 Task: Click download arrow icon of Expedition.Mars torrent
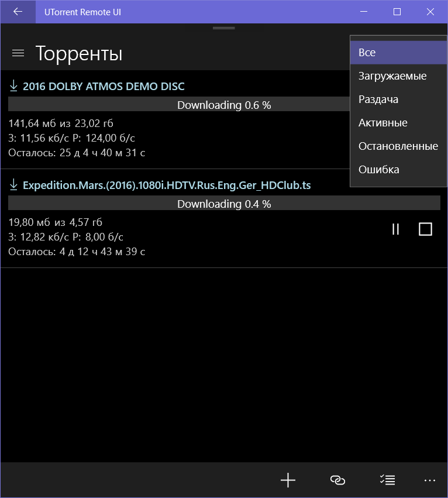pos(13,184)
